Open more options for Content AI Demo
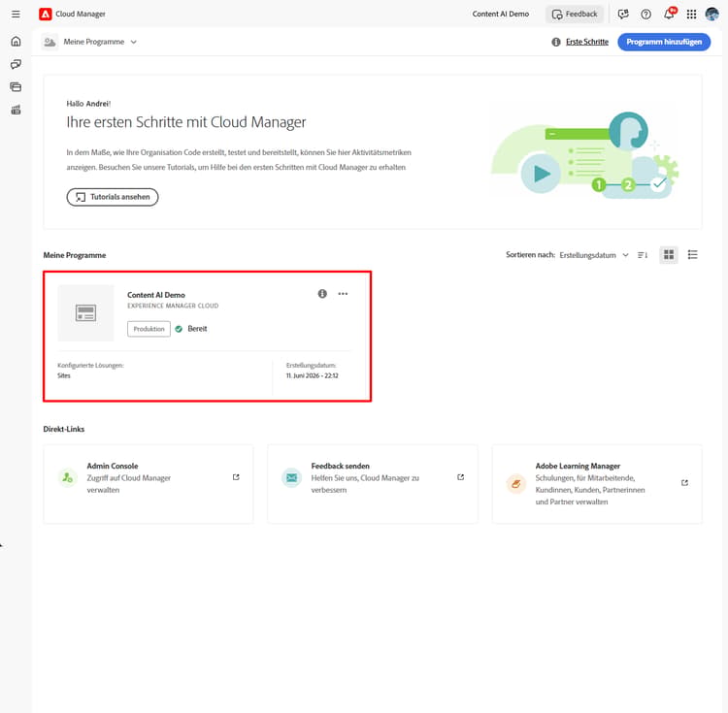Image resolution: width=728 pixels, height=713 pixels. point(343,294)
